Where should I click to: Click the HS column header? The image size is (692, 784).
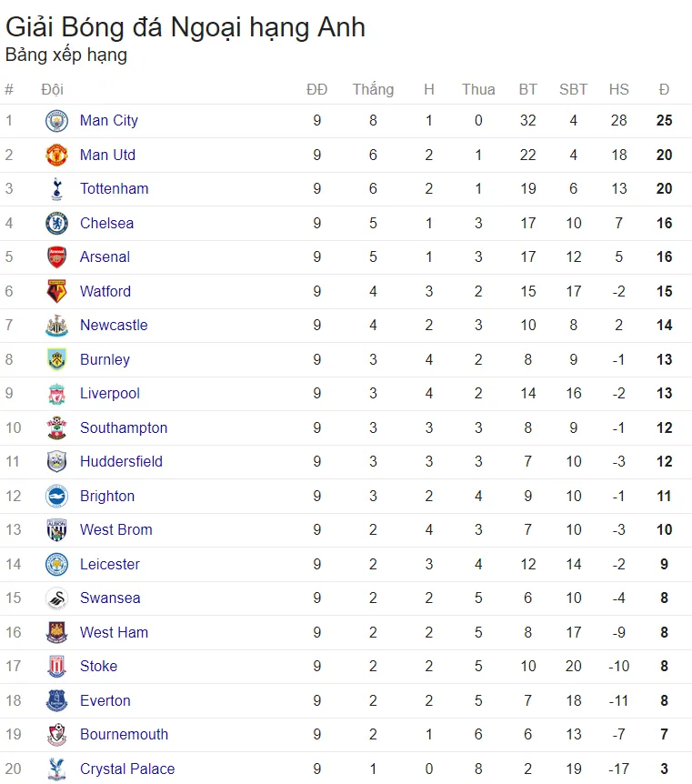(618, 89)
